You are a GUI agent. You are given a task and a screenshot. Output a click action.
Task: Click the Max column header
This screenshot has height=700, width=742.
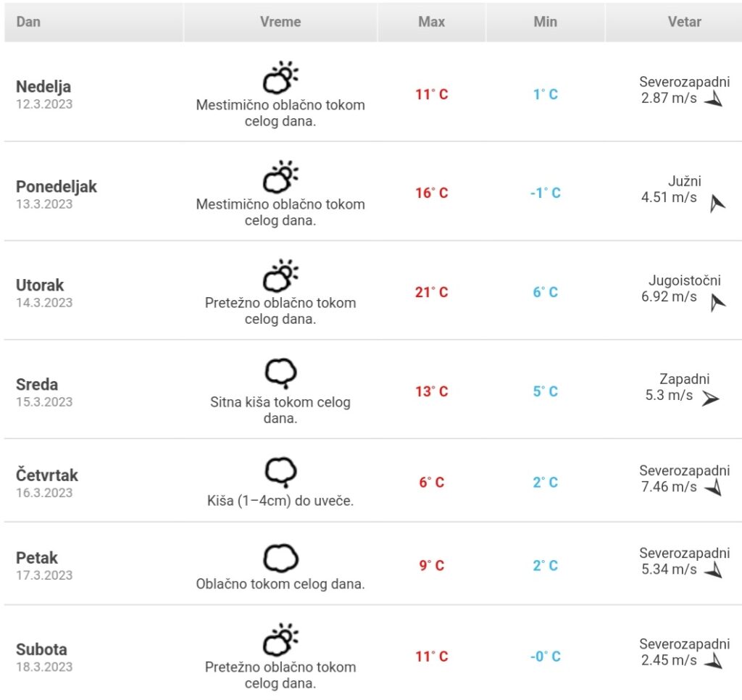[432, 22]
